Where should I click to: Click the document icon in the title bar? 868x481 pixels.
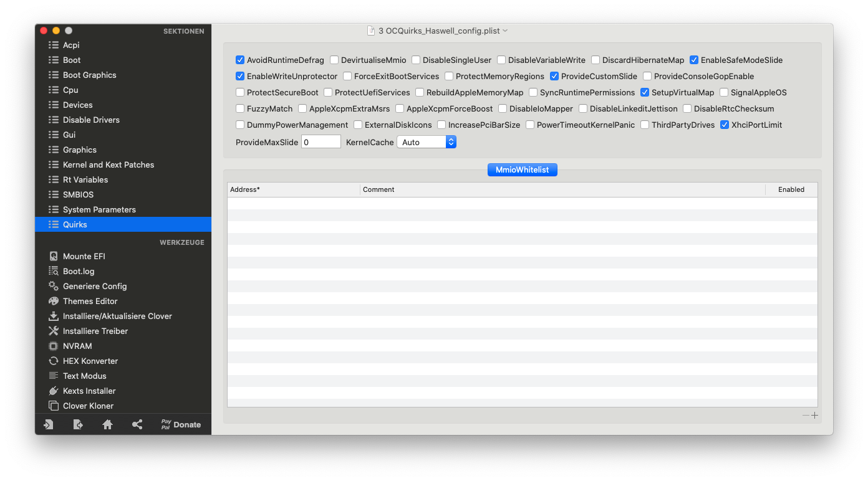[x=371, y=31]
